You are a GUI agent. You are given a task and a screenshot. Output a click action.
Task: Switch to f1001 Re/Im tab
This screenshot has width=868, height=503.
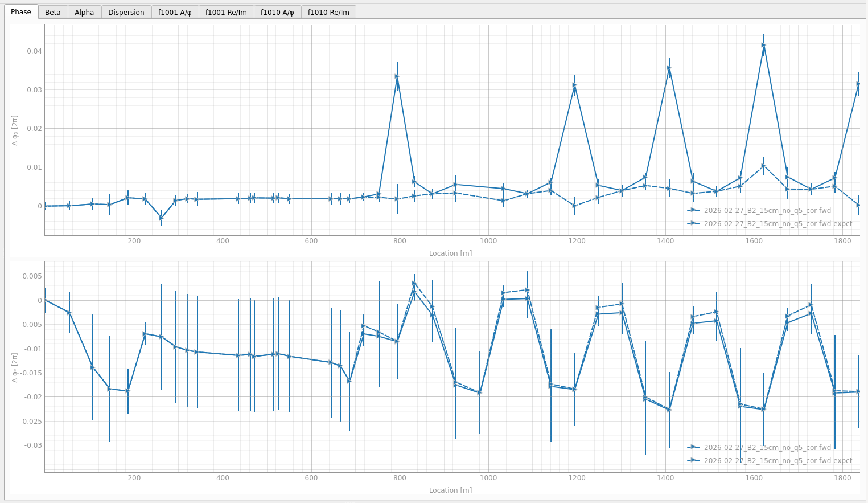227,12
